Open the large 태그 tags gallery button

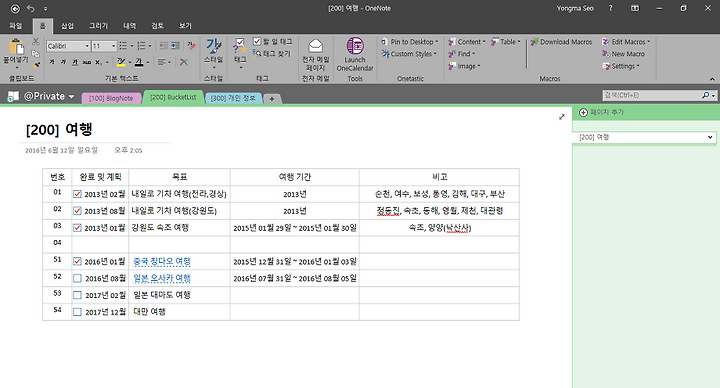pyautogui.click(x=240, y=53)
